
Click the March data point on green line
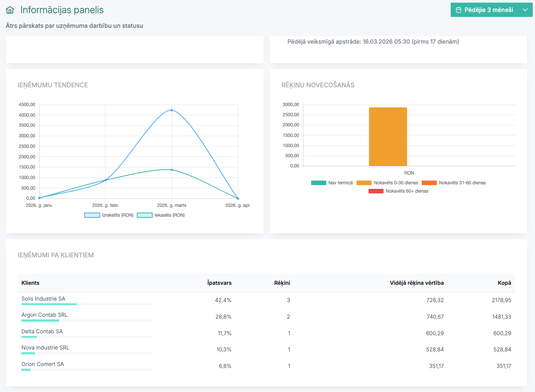click(x=172, y=170)
